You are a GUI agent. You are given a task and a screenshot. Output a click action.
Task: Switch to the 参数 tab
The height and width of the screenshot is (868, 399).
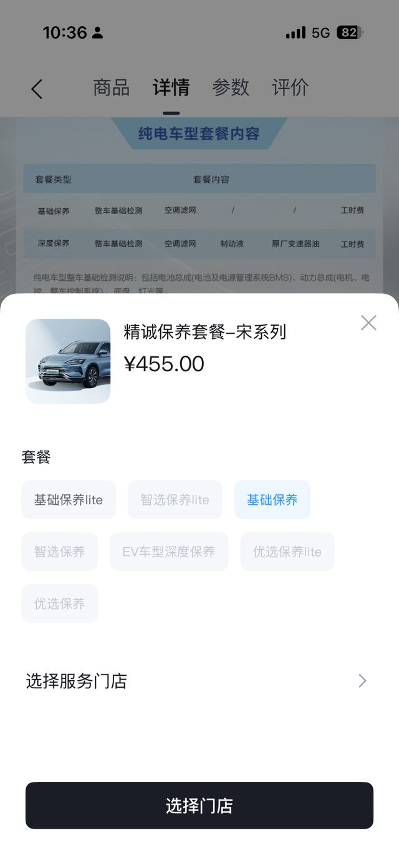tap(231, 87)
